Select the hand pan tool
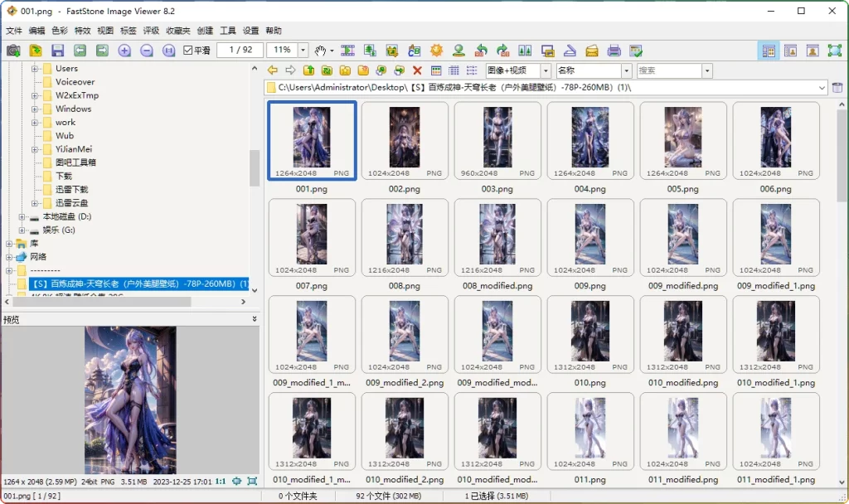Image resolution: width=849 pixels, height=504 pixels. pyautogui.click(x=321, y=51)
